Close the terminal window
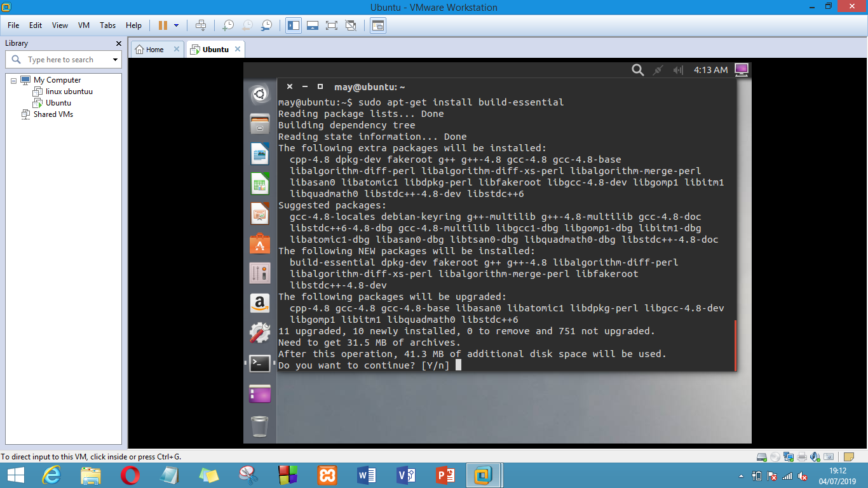The height and width of the screenshot is (488, 868). (x=289, y=86)
